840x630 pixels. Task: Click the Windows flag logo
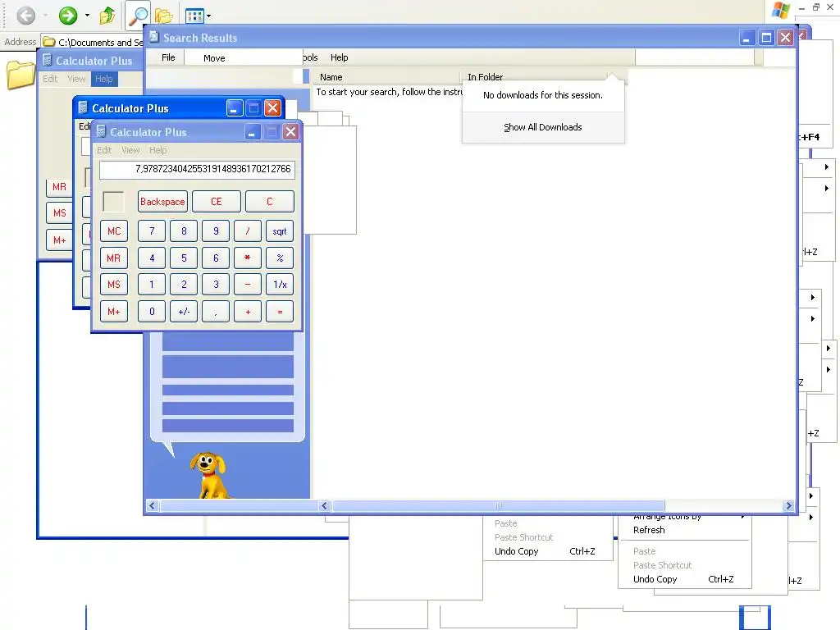781,10
